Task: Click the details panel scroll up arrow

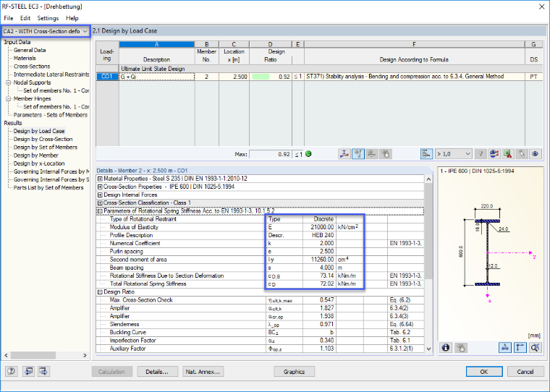Action: [428, 179]
